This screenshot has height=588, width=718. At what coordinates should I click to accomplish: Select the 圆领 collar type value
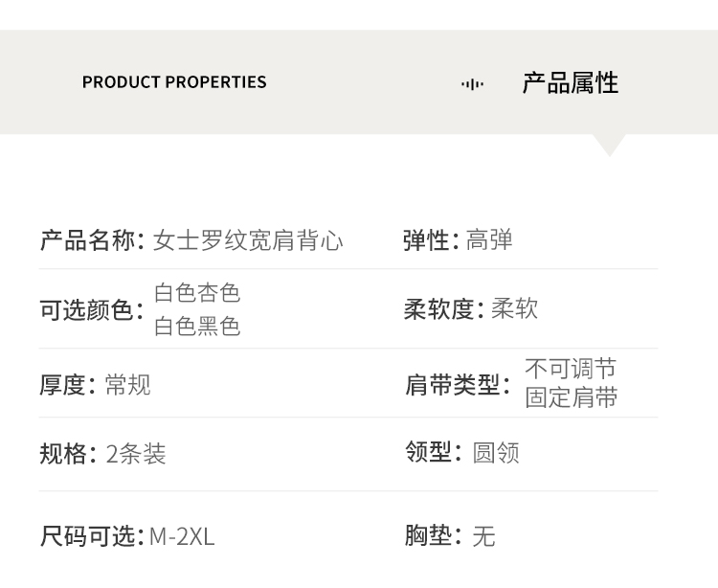[496, 453]
